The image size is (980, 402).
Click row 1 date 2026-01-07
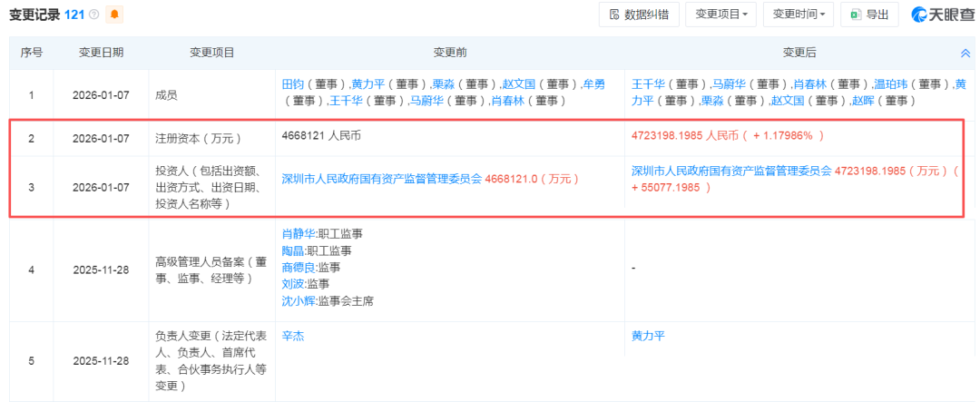(x=101, y=95)
